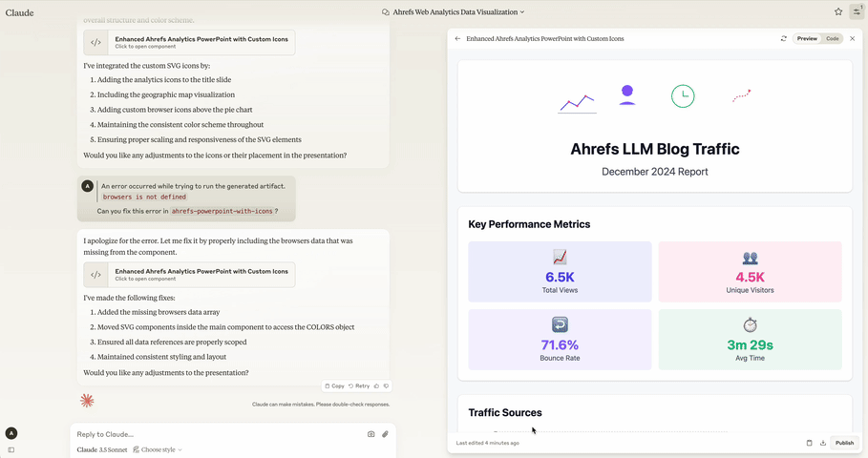868x458 pixels.
Task: Switch to the Code tab
Action: (832, 39)
